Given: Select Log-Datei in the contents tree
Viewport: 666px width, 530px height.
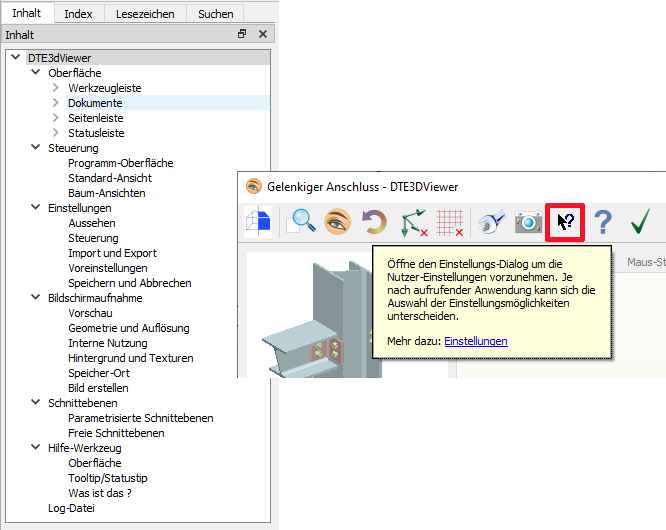Looking at the screenshot, I should [71, 508].
